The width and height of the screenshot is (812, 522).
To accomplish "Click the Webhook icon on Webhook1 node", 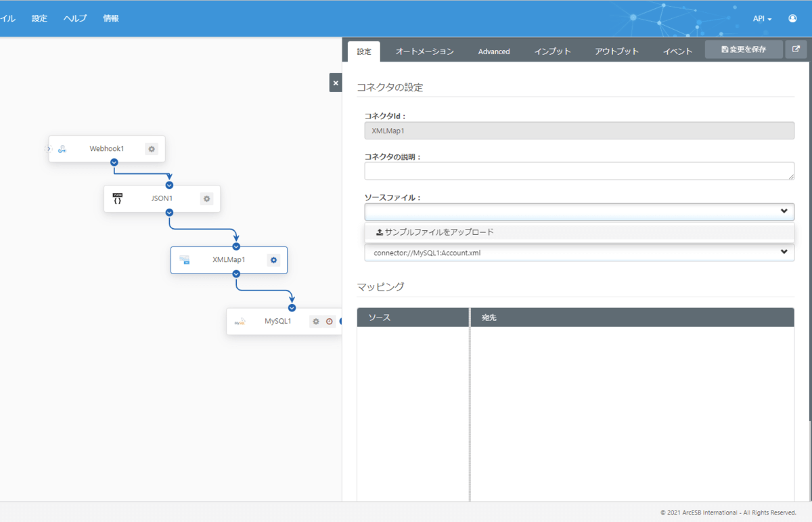I will (x=62, y=149).
